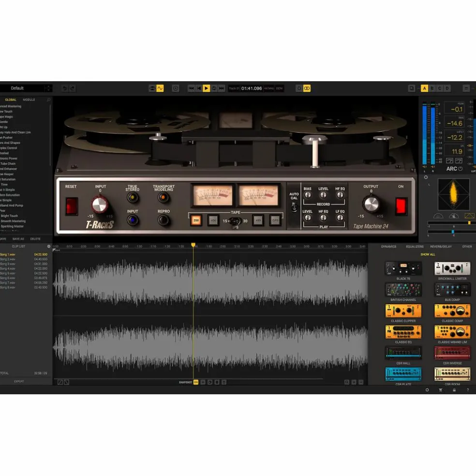Open the shopping cart icon in status bar

tap(441, 390)
